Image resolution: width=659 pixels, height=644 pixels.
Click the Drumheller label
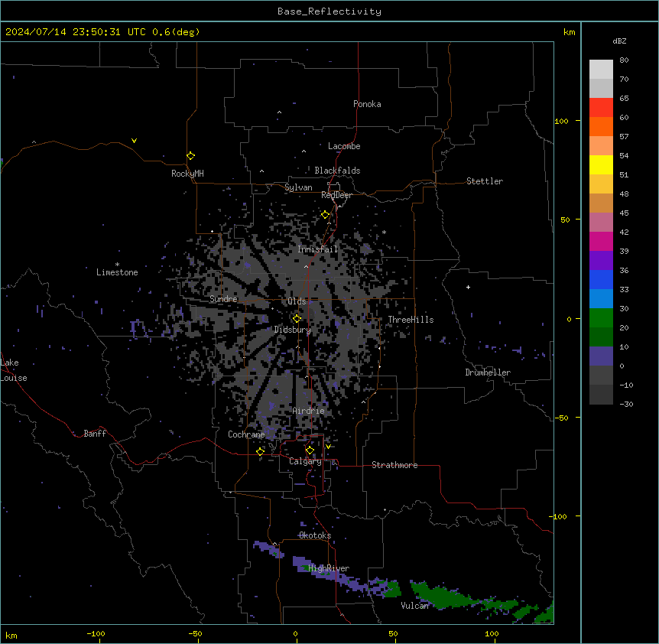click(488, 372)
